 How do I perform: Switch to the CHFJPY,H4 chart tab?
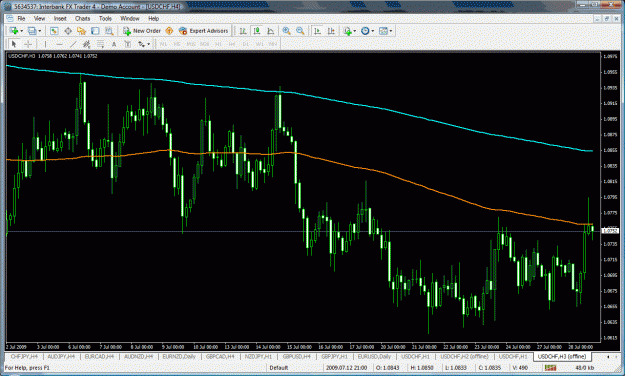tap(24, 356)
